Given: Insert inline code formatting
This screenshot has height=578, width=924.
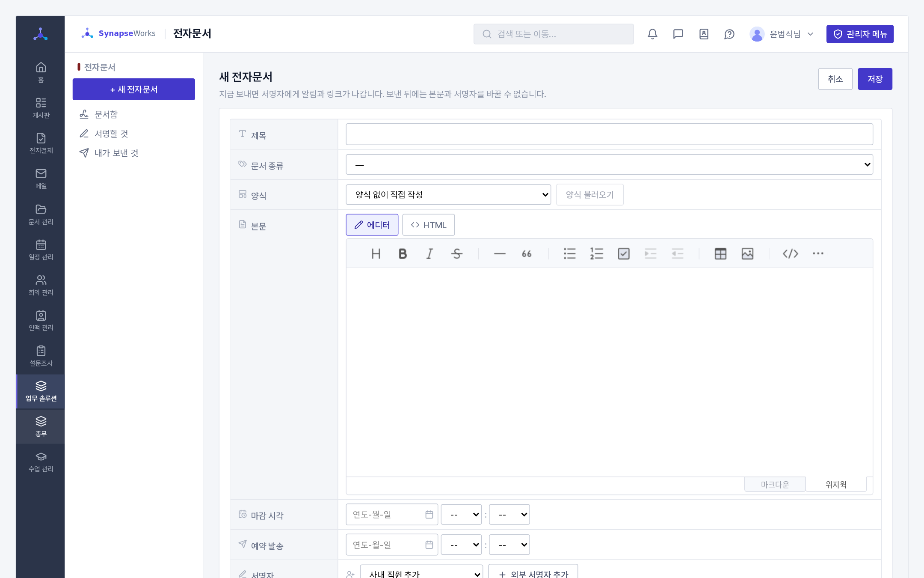Looking at the screenshot, I should [x=790, y=254].
